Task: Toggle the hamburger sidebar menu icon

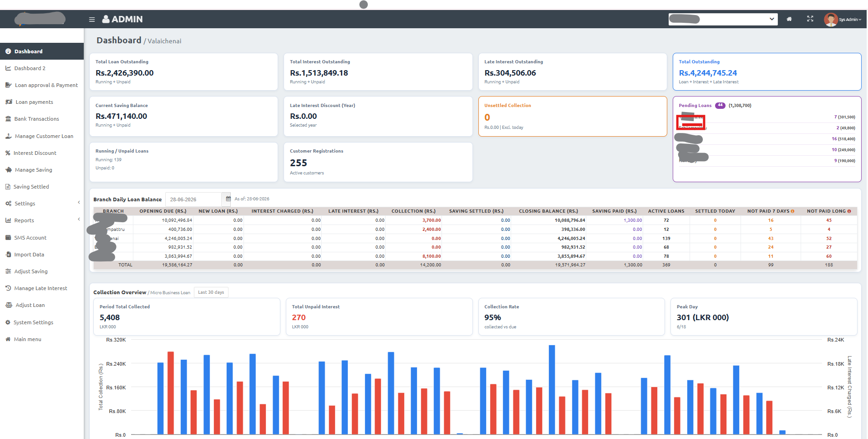Action: (x=92, y=20)
